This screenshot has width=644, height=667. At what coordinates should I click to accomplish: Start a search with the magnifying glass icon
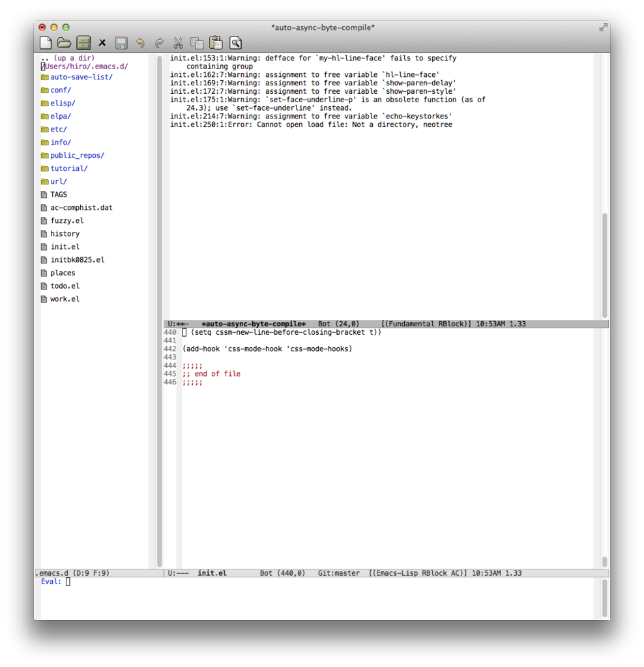click(x=235, y=42)
